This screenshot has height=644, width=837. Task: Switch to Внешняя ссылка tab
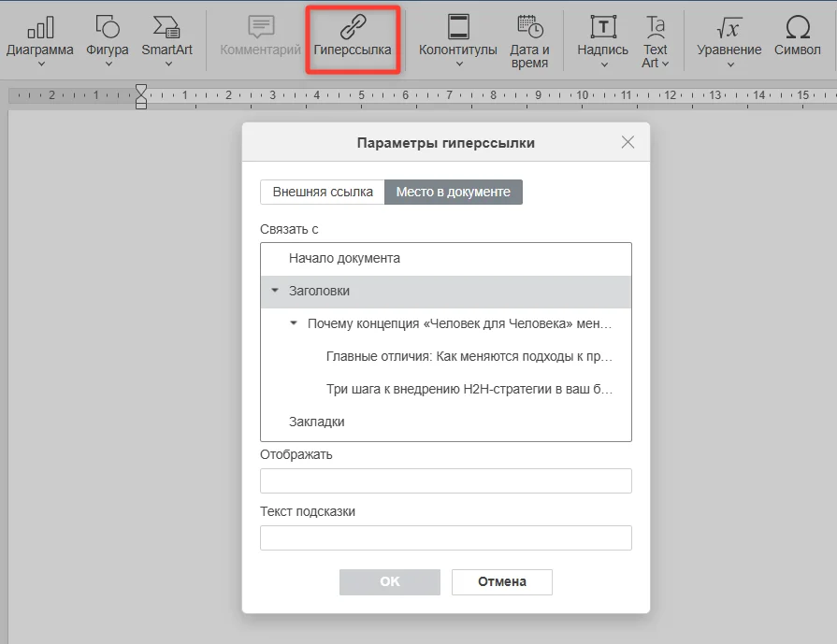(323, 193)
